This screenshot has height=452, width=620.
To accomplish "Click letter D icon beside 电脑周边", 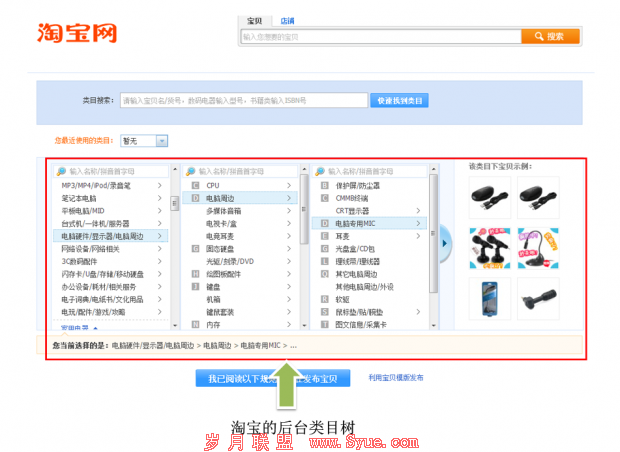I will click(x=195, y=198).
